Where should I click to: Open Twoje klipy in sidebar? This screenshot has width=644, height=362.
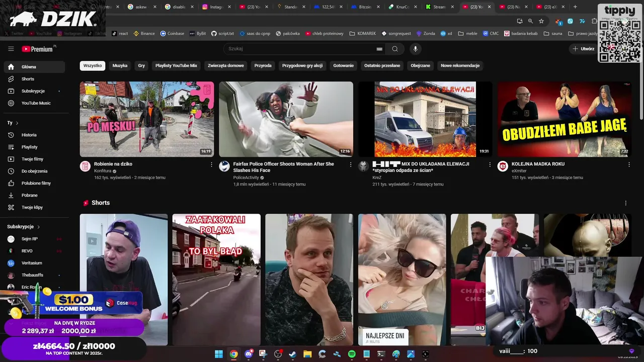(34, 207)
